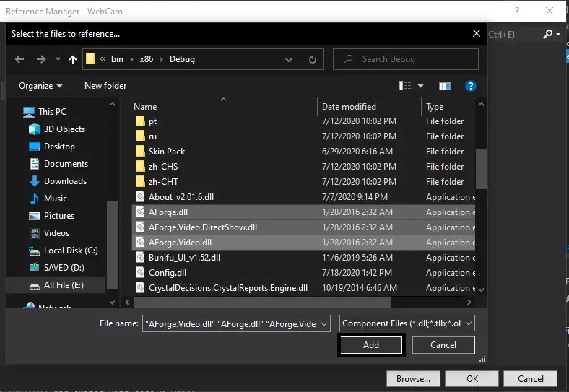This screenshot has height=392, width=569.
Task: Open Documents in the sidebar
Action: (58, 164)
